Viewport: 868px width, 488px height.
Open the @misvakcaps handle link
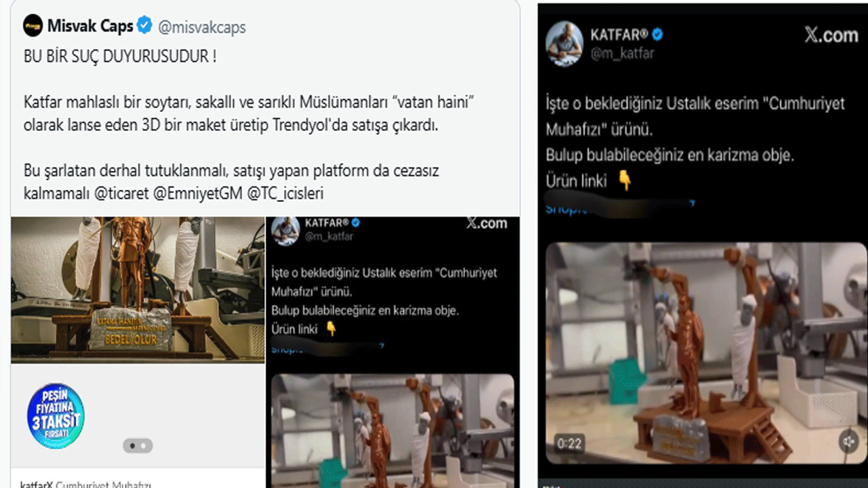click(x=201, y=27)
